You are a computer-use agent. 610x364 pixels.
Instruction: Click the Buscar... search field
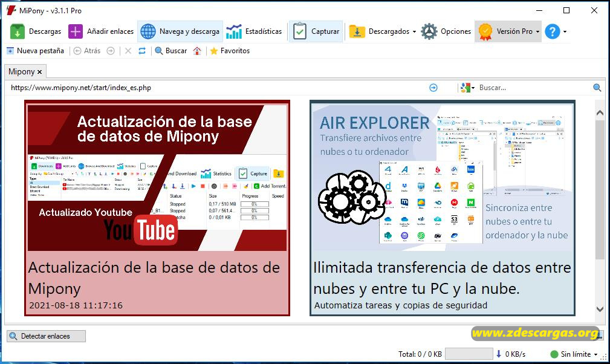click(534, 88)
